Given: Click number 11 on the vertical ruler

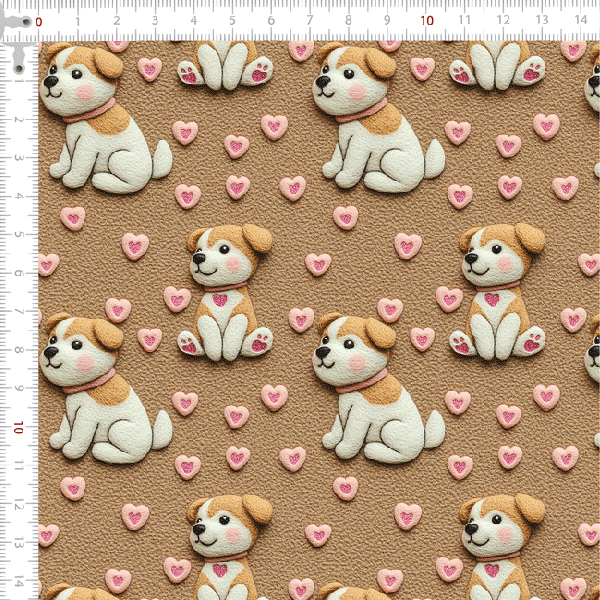Looking at the screenshot, I should 18,466.
